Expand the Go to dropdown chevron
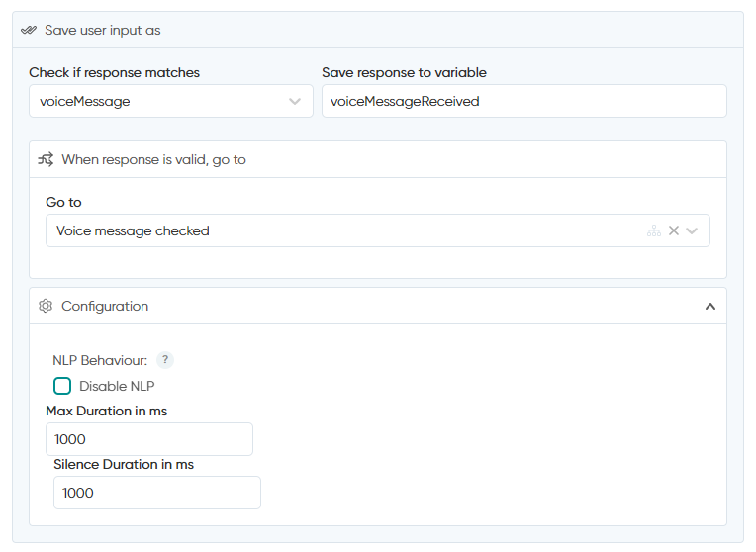 (x=692, y=230)
